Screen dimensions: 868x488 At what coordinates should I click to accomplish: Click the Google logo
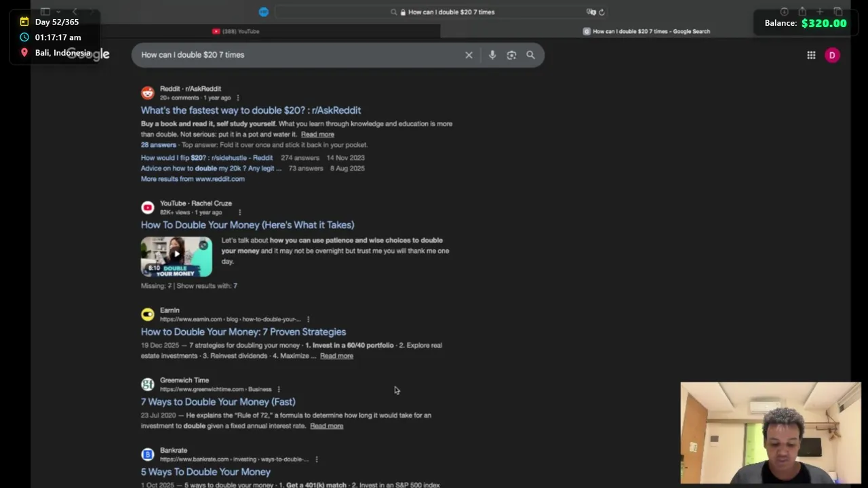click(87, 54)
